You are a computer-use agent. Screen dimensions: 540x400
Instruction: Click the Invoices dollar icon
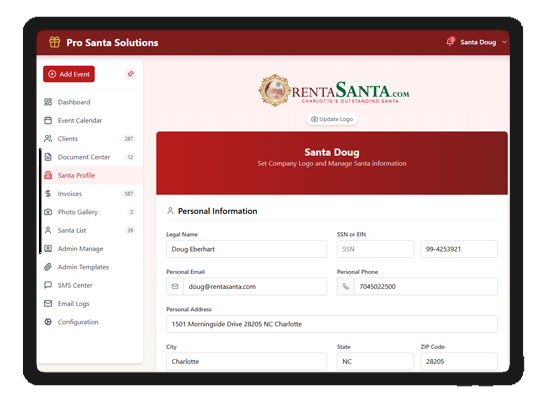click(48, 193)
